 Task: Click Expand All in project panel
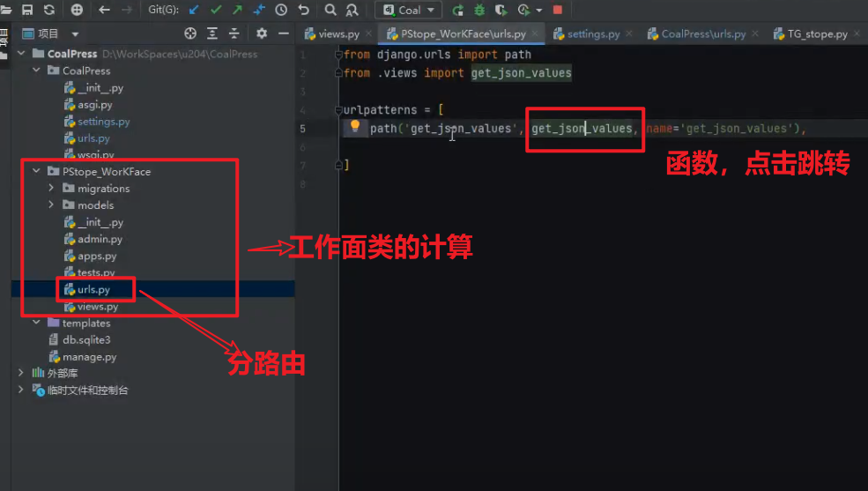212,33
